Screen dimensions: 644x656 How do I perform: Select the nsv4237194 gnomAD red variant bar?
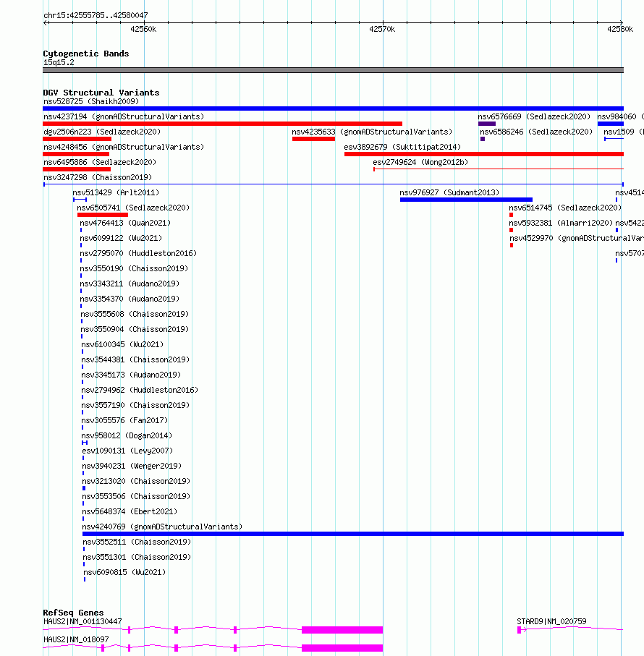coord(222,124)
